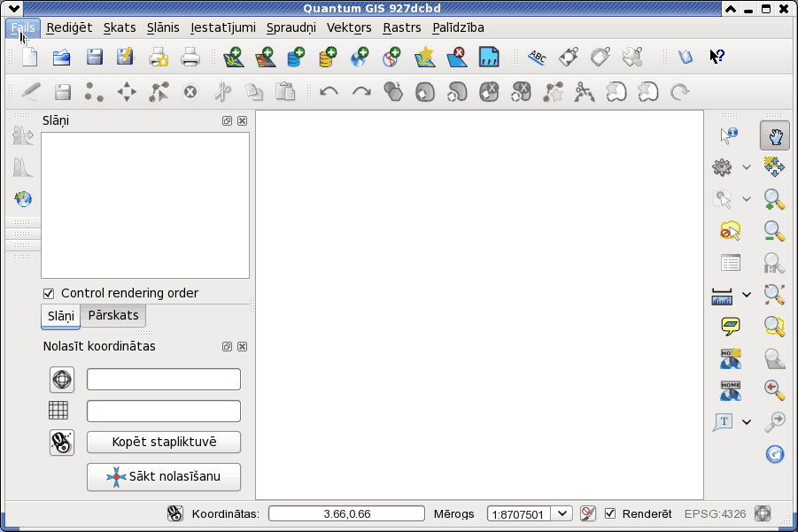Click the globe CRS button in coordinate capture
798x532 pixels.
click(x=62, y=380)
